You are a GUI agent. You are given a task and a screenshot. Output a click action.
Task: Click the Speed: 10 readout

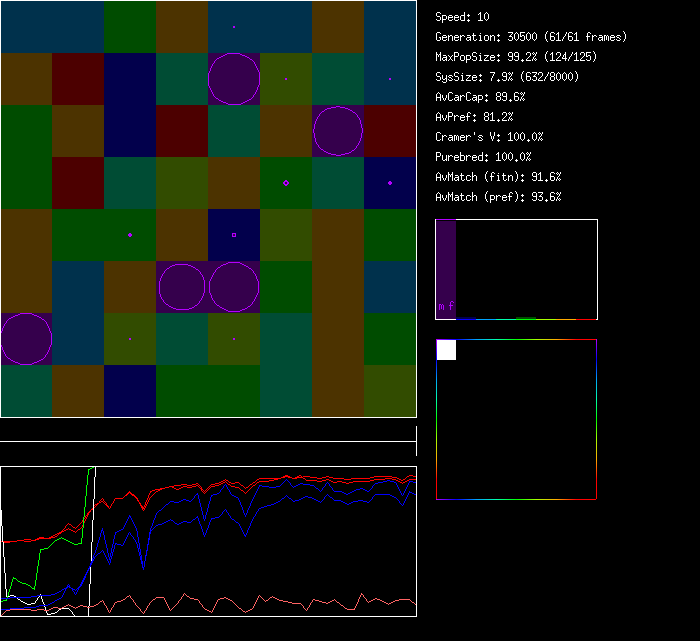click(x=462, y=17)
